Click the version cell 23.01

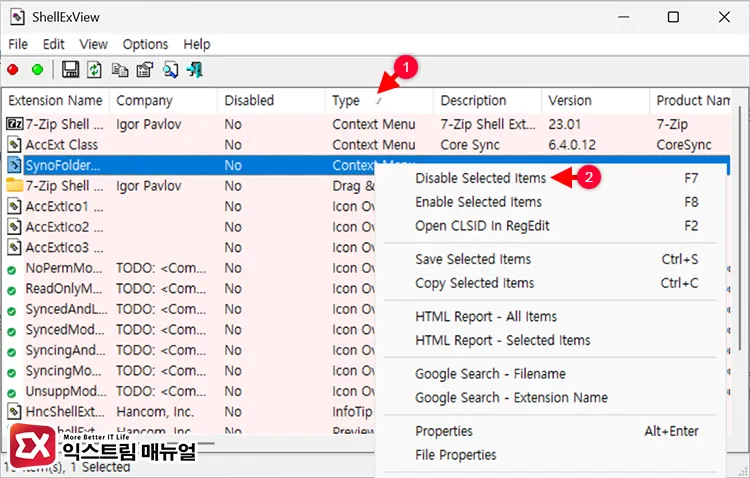point(564,124)
